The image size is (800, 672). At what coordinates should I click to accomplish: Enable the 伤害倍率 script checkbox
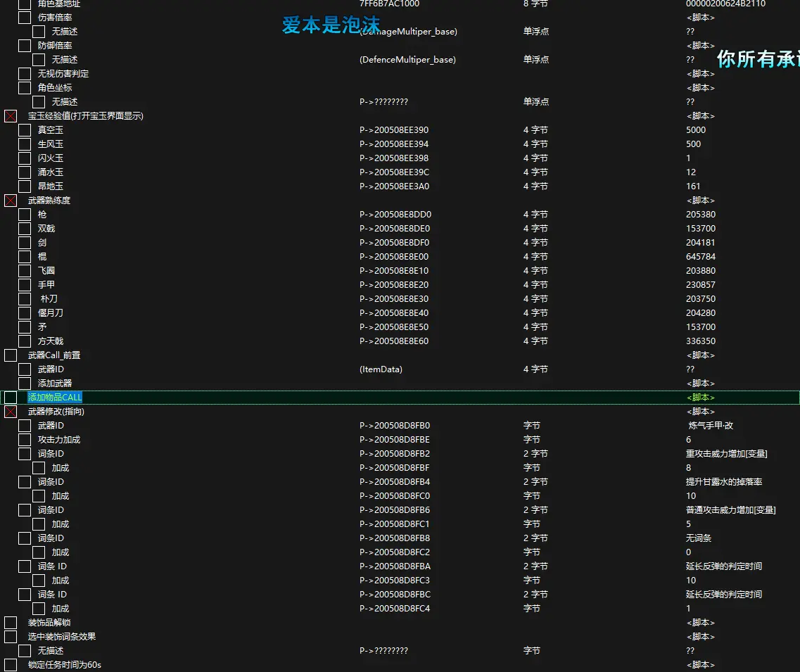point(25,18)
